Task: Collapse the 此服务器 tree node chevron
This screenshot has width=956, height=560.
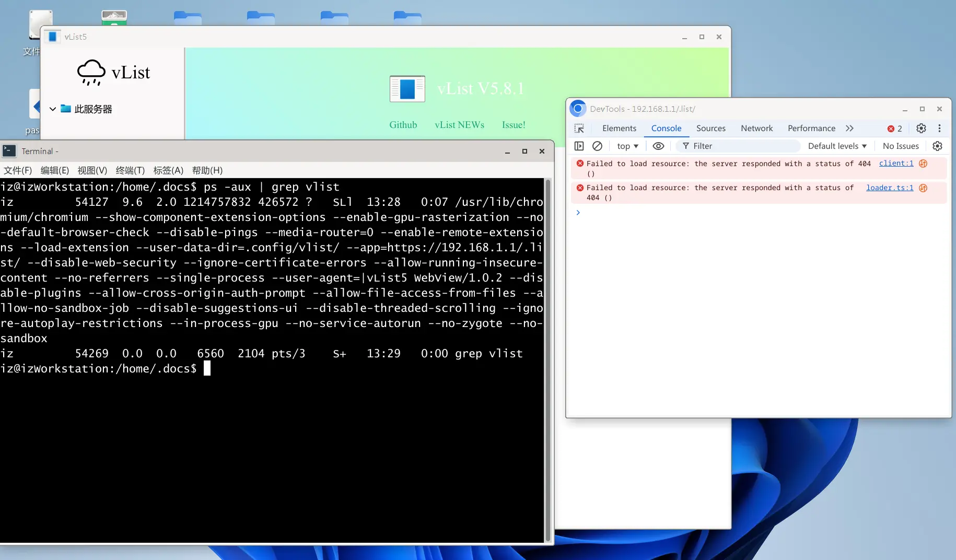Action: point(53,109)
